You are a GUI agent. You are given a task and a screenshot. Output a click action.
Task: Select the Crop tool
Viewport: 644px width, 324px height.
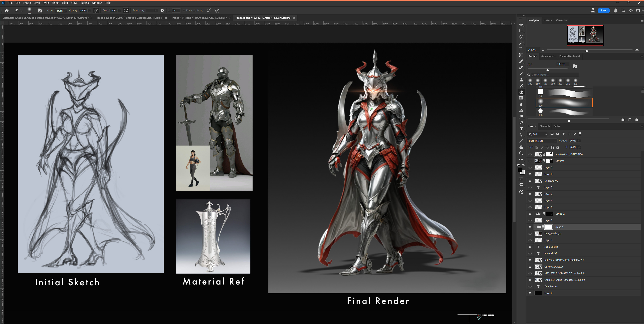(x=521, y=49)
